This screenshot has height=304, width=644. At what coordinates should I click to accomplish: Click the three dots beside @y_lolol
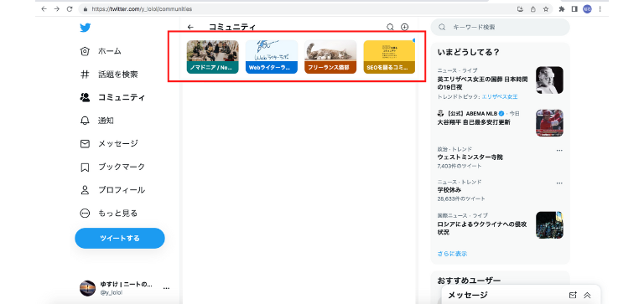166,288
